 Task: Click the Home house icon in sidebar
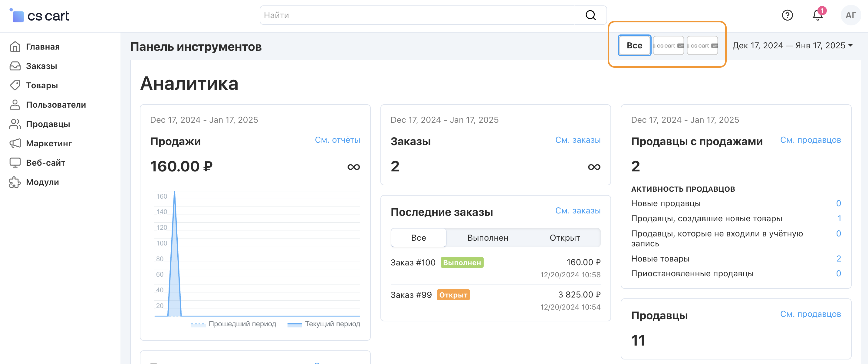click(15, 47)
